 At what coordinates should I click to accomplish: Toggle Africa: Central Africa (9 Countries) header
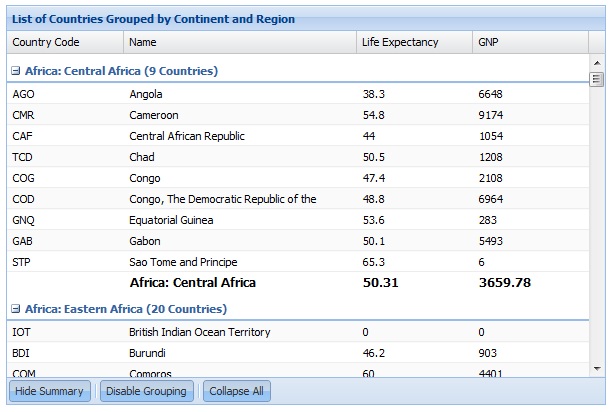121,71
